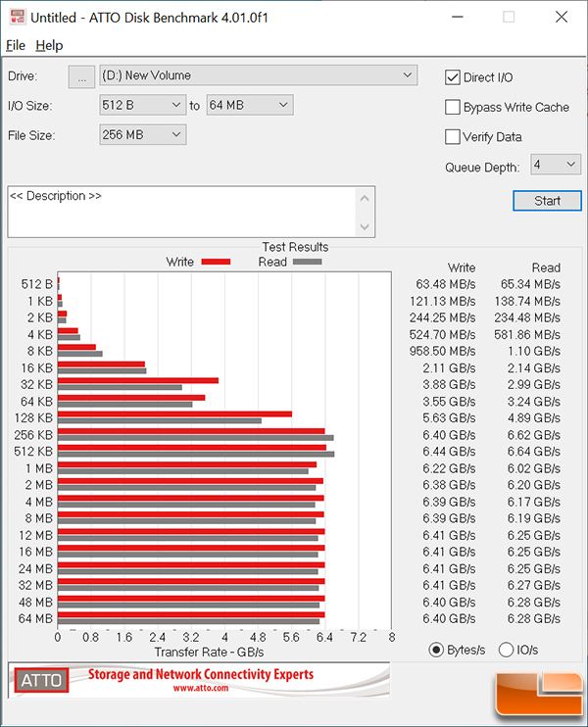Click the 6.27 GB/s read value
Viewport: 588px width, 727px height.
tap(534, 585)
